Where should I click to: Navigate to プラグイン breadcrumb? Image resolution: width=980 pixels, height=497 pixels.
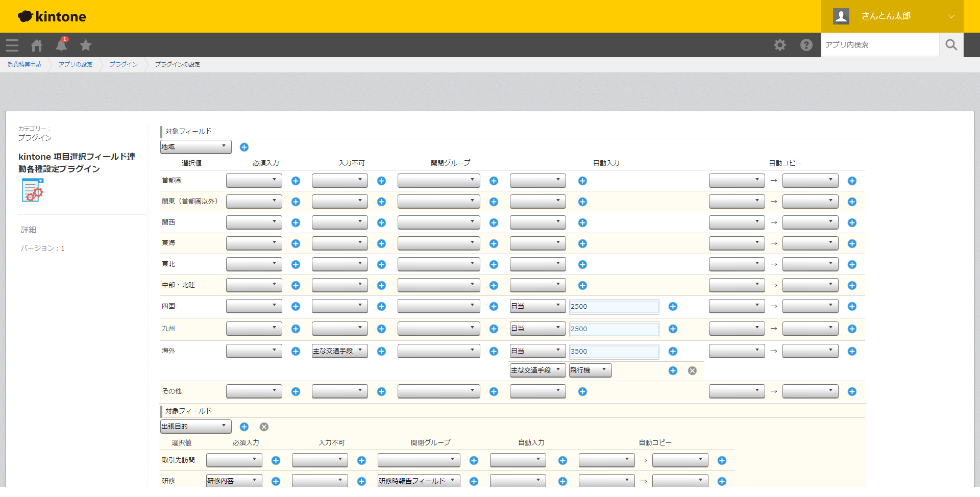[124, 64]
